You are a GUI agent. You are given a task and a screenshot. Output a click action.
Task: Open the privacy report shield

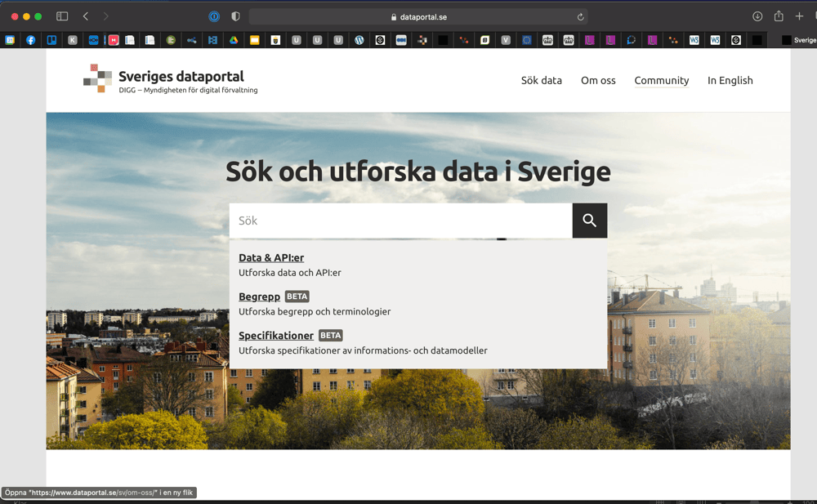click(236, 16)
